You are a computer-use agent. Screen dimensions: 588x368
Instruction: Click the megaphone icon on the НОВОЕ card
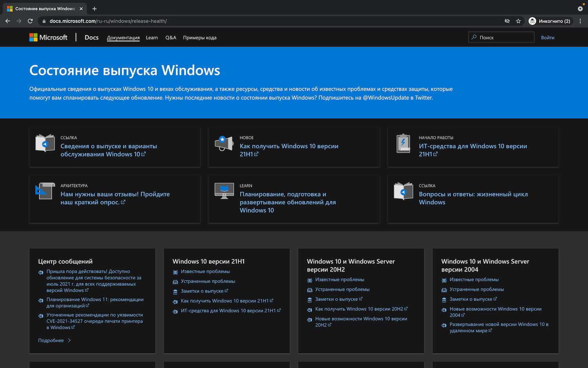[x=224, y=143]
